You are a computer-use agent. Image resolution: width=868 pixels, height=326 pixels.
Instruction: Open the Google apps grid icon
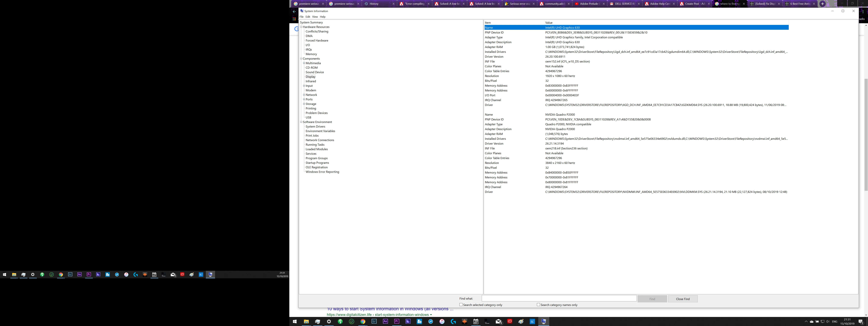294,19
